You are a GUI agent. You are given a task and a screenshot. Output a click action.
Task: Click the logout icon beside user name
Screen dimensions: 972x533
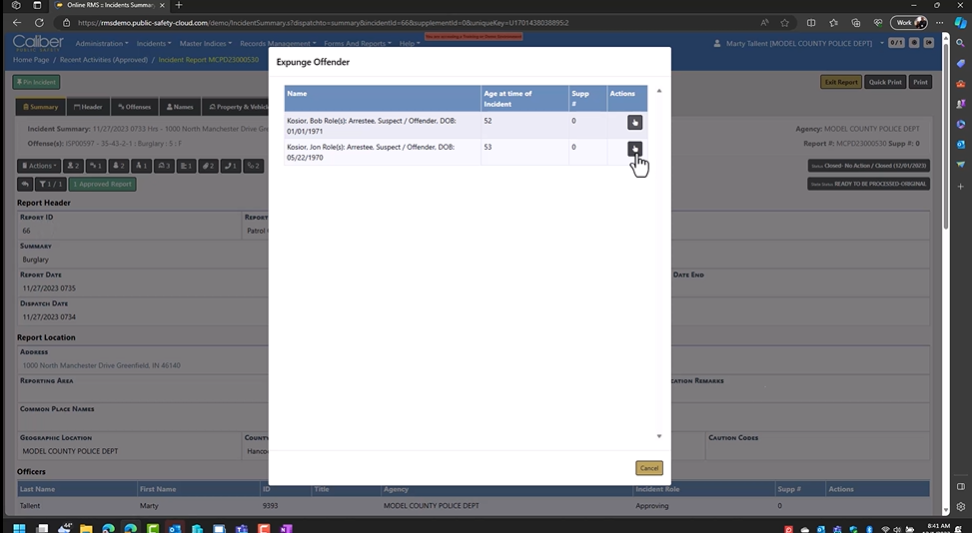929,43
